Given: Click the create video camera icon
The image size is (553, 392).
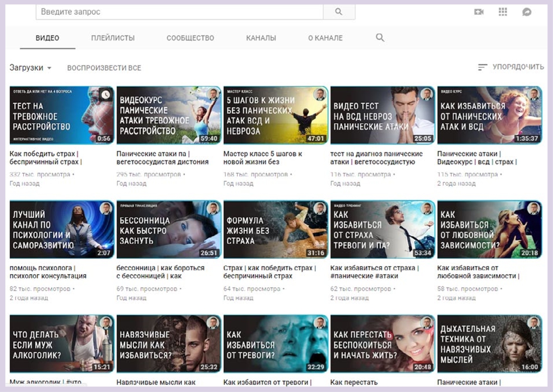Looking at the screenshot, I should pos(479,12).
